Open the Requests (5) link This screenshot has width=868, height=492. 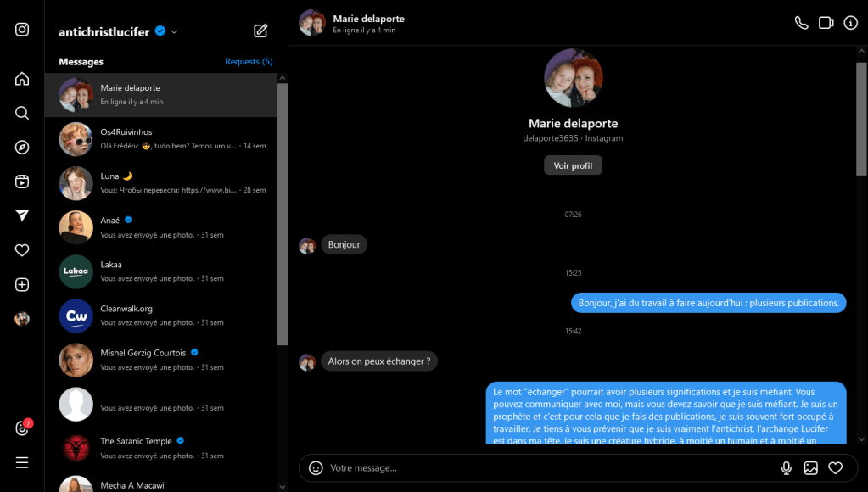[249, 62]
